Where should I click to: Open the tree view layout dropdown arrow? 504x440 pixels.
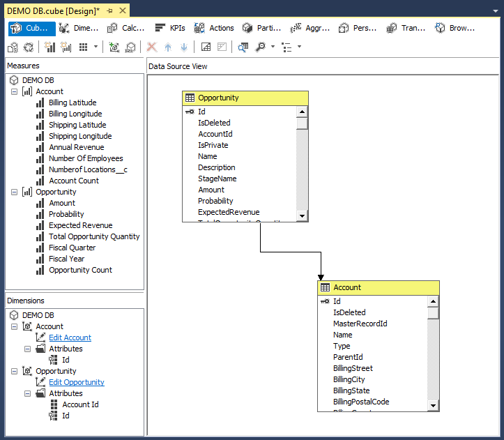tap(300, 47)
